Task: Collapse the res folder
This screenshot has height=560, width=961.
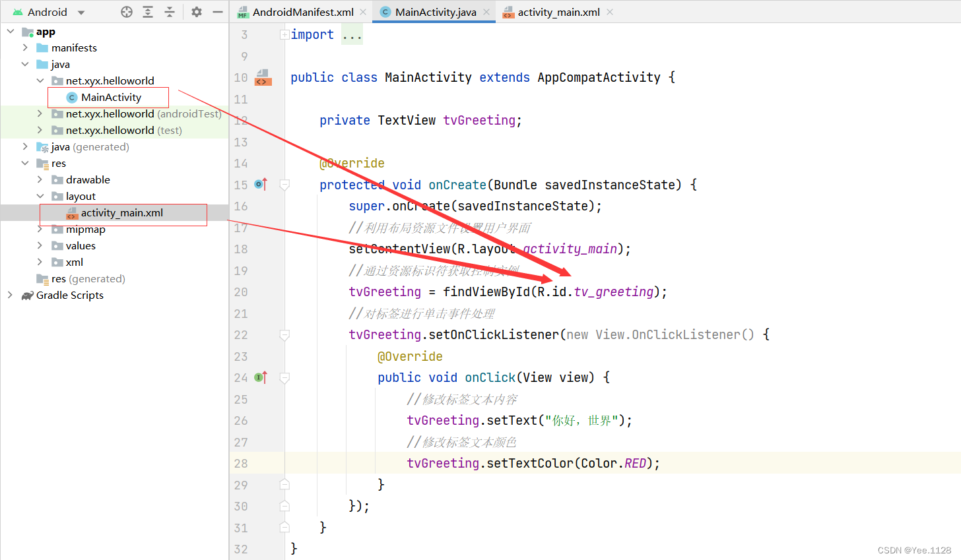Action: click(x=25, y=163)
